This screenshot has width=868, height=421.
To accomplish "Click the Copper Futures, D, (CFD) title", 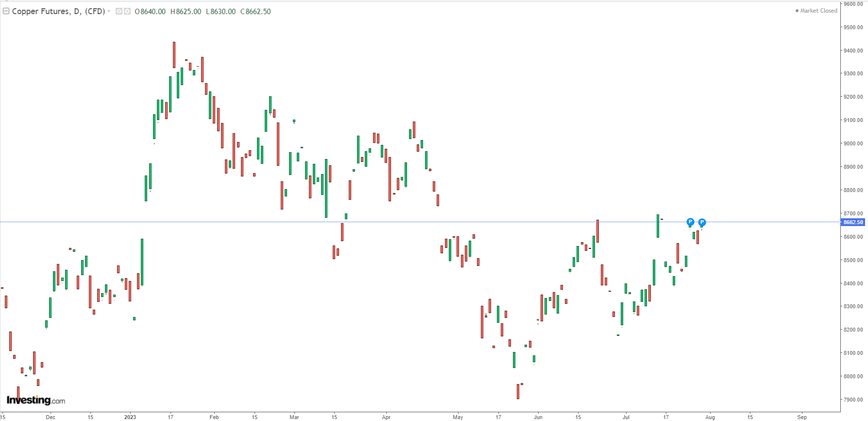I will (x=58, y=11).
